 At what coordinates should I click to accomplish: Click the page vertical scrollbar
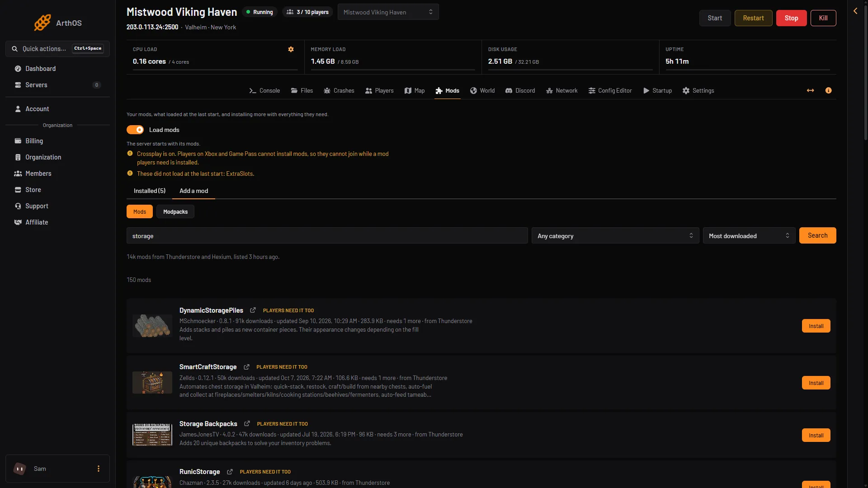pyautogui.click(x=865, y=72)
